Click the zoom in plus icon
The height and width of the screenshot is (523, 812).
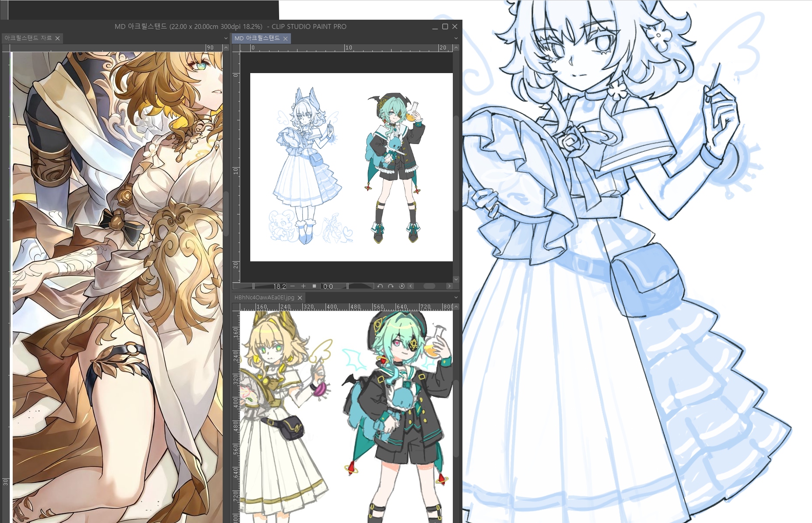click(x=303, y=286)
